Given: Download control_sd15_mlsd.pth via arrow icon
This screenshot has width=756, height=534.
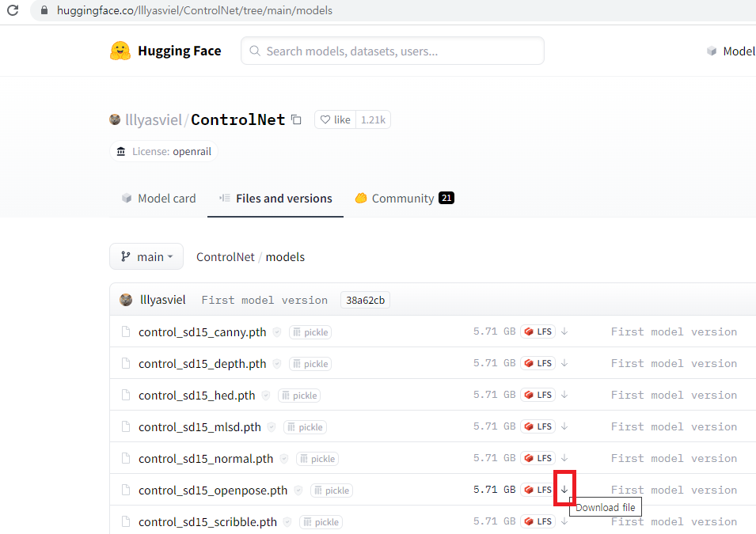Looking at the screenshot, I should (564, 426).
